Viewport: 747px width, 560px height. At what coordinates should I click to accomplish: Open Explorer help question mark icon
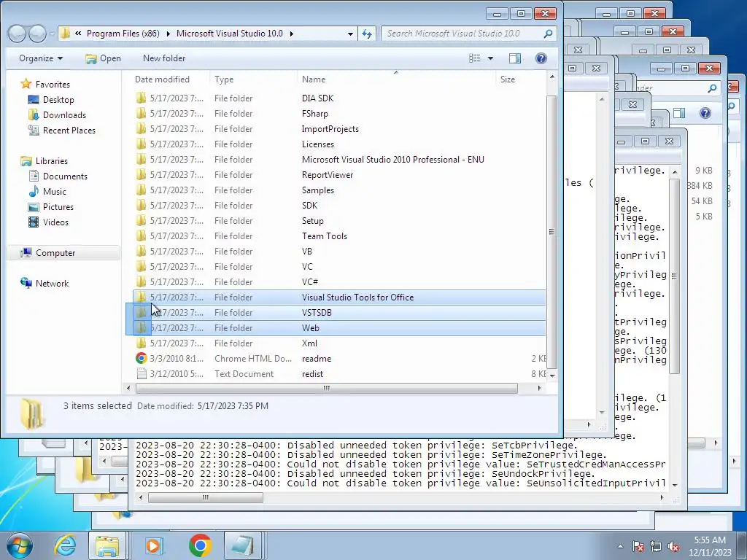pyautogui.click(x=541, y=58)
